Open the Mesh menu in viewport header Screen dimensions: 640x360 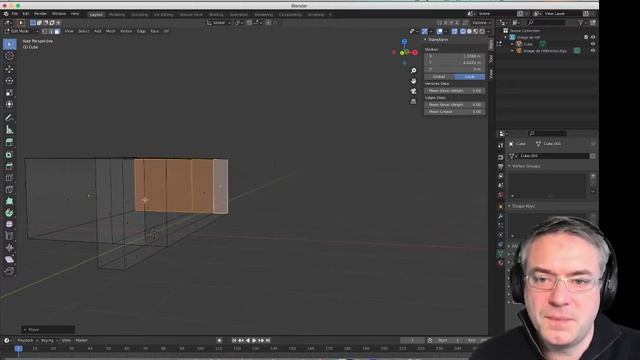(111, 31)
